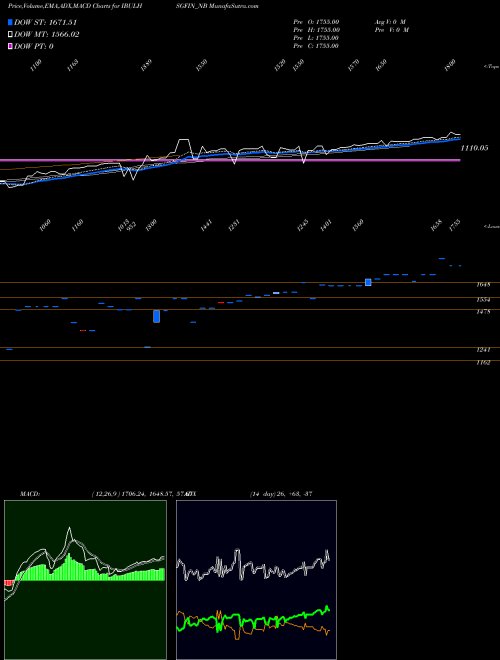The image size is (500, 660).
Task: Click the 1110.05 price label
Action: (x=474, y=148)
